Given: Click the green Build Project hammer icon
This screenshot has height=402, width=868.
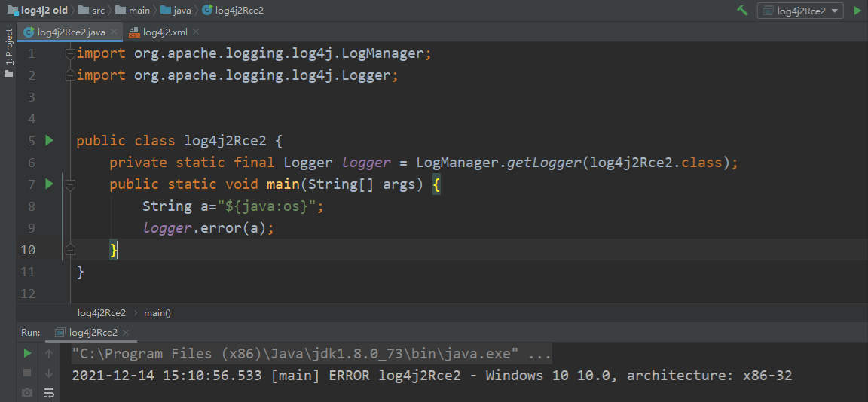Looking at the screenshot, I should 742,11.
